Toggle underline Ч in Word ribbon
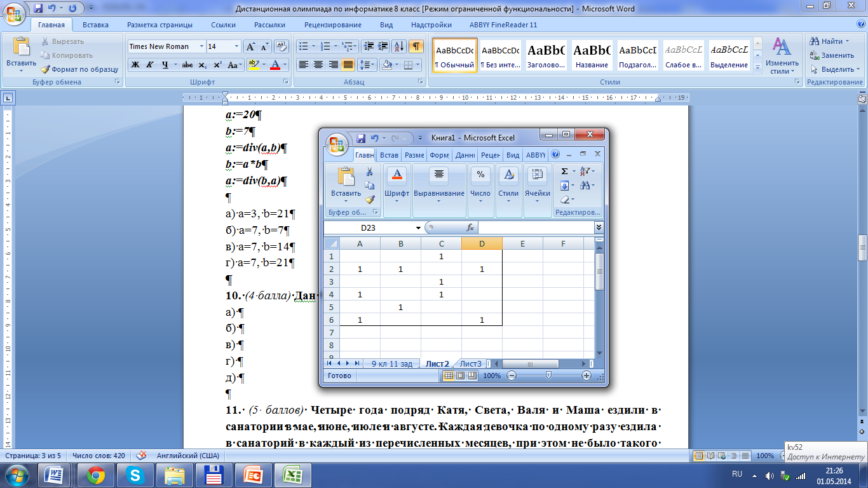Image resolution: width=868 pixels, height=488 pixels. 165,65
